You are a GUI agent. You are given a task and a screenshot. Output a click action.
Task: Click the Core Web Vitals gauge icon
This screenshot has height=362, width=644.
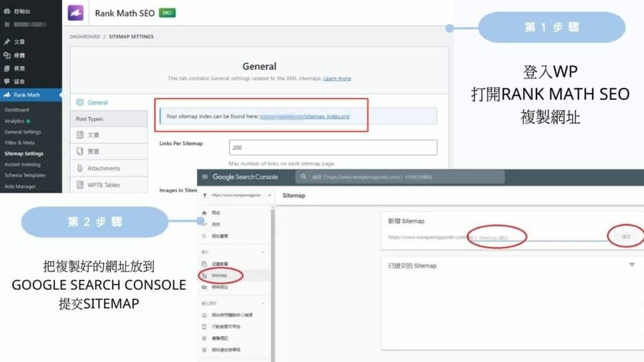(x=204, y=315)
